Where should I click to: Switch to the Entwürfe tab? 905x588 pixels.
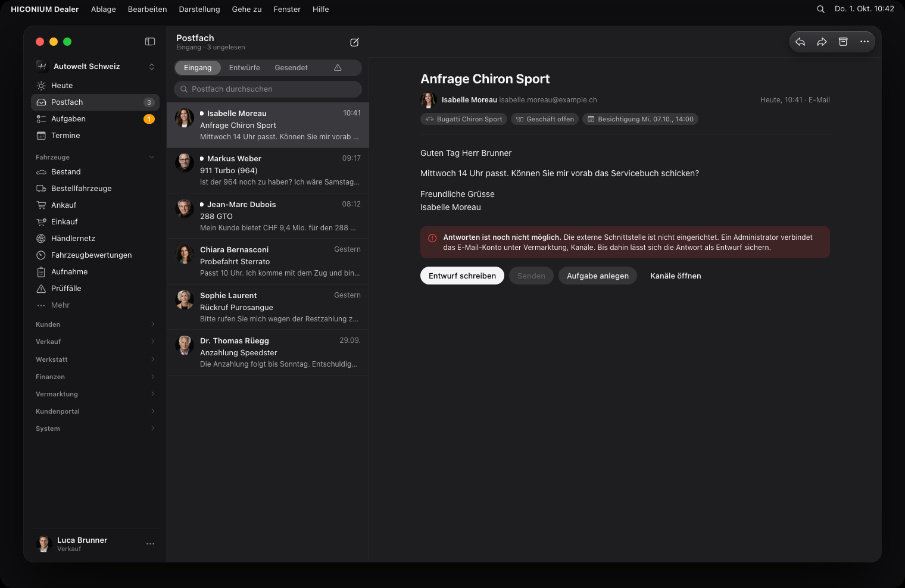point(244,68)
